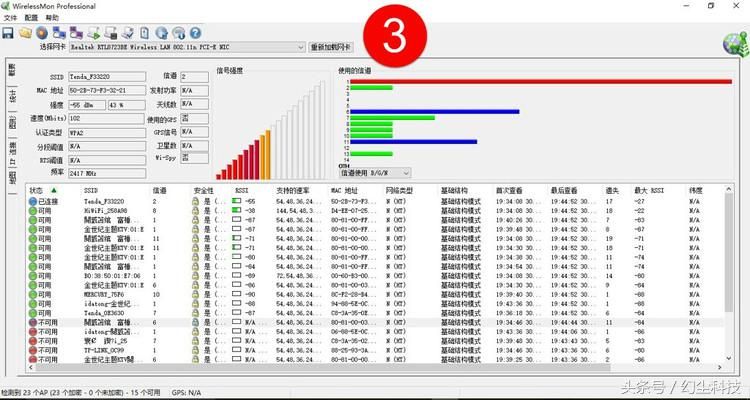The height and width of the screenshot is (400, 750).
Task: Click the lock icon in the MiWiFi_258A98 row
Action: pyautogui.click(x=195, y=211)
